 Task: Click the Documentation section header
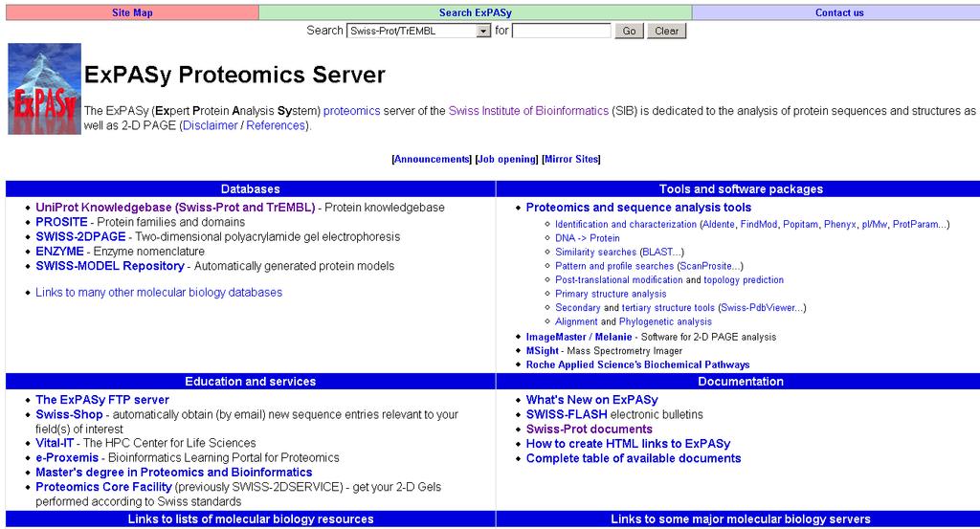point(740,381)
